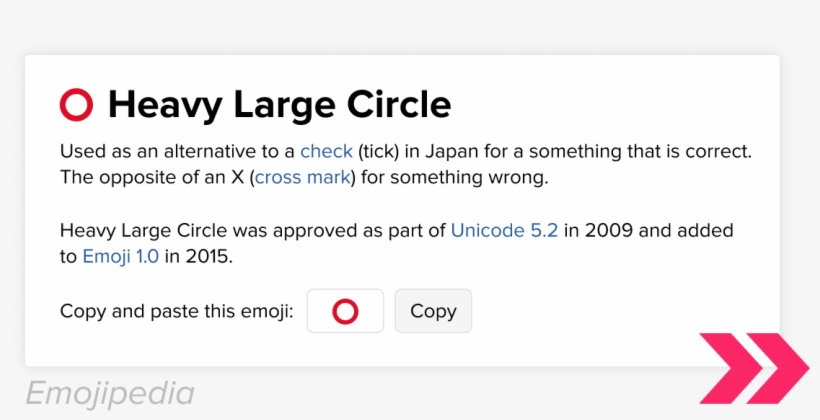The image size is (820, 420).
Task: Click the Emojipedia watermark logo
Action: click(110, 392)
